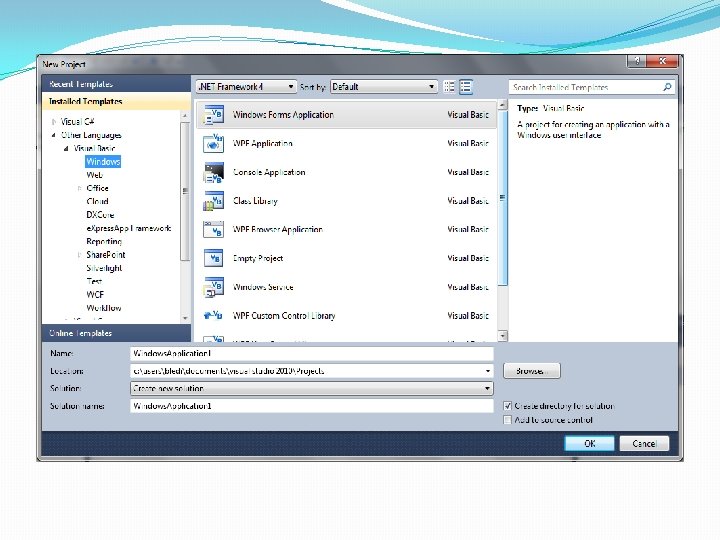
Task: Click the search magnifier icon
Action: point(667,87)
